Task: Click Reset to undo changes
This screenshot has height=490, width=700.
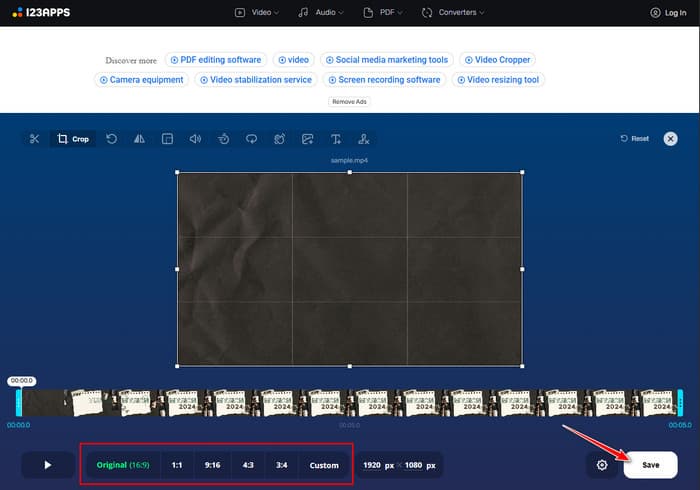Action: (x=634, y=139)
